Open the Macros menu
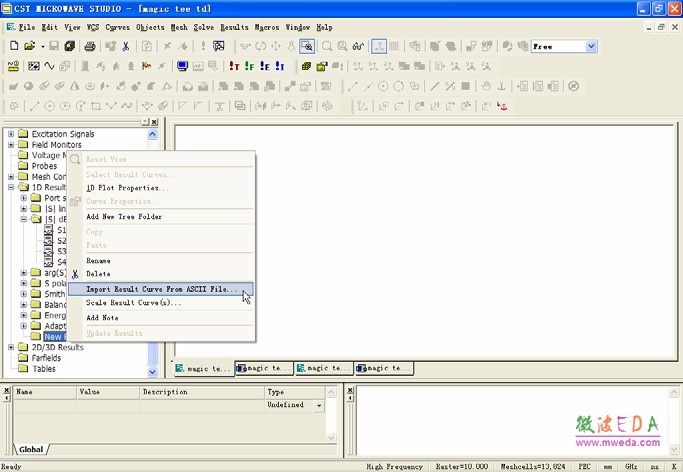 tap(267, 27)
